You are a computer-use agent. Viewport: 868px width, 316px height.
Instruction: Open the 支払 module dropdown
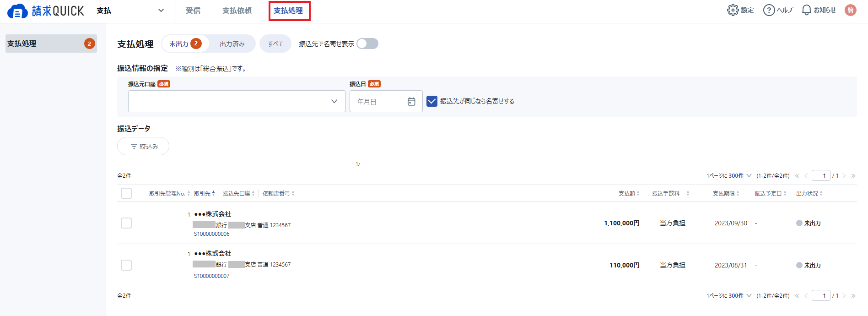[x=130, y=11]
